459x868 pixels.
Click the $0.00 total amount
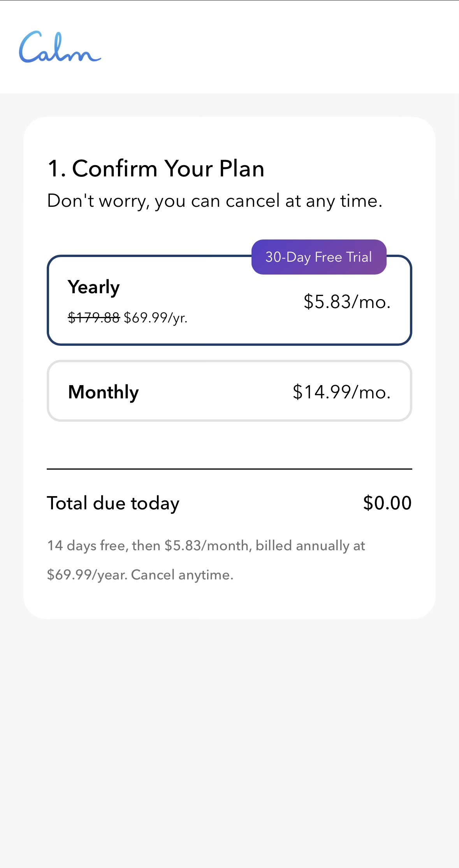pos(387,503)
